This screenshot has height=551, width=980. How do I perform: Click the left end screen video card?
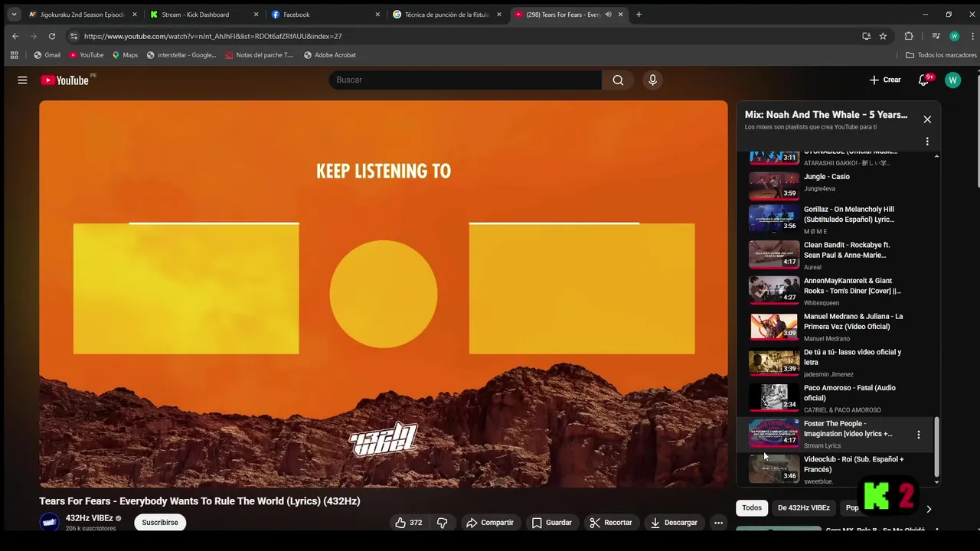[186, 289]
